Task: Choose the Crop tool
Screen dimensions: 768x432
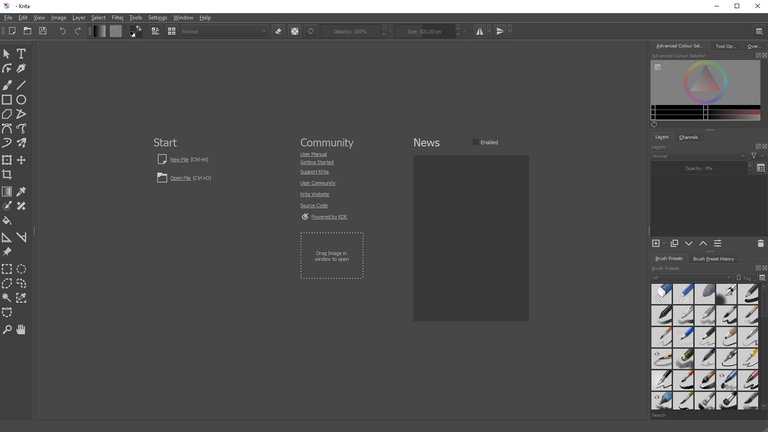Action: [x=7, y=174]
